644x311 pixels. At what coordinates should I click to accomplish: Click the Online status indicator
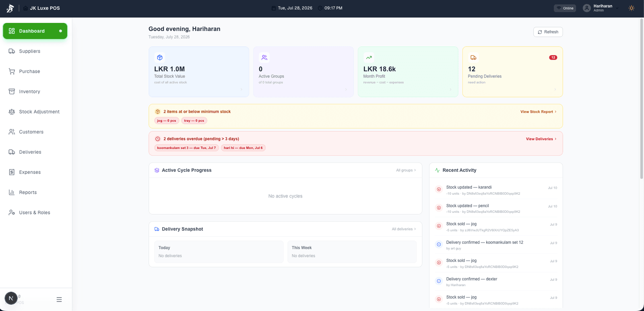[x=565, y=8]
